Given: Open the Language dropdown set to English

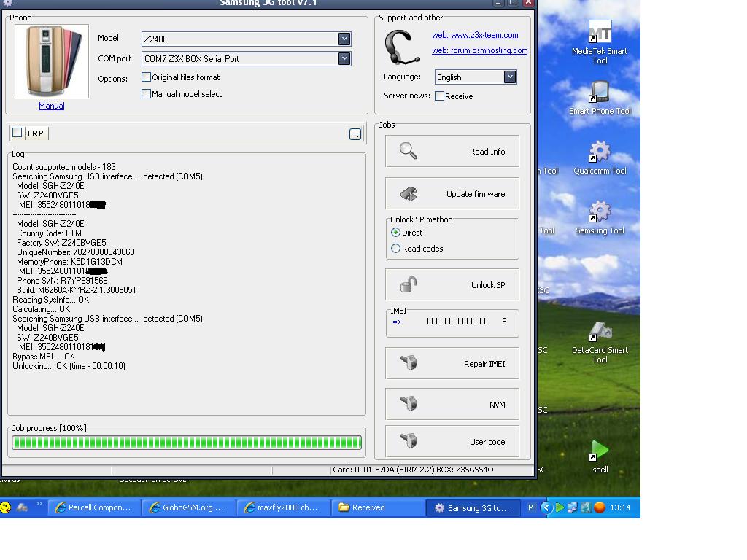Looking at the screenshot, I should click(x=510, y=77).
